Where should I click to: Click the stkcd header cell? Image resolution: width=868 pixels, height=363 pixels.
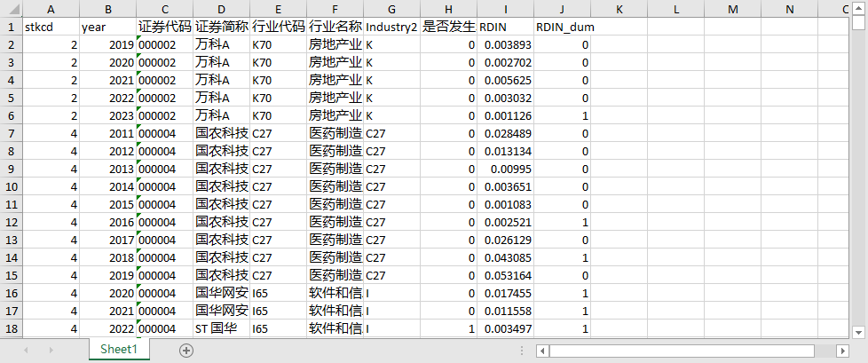point(51,27)
